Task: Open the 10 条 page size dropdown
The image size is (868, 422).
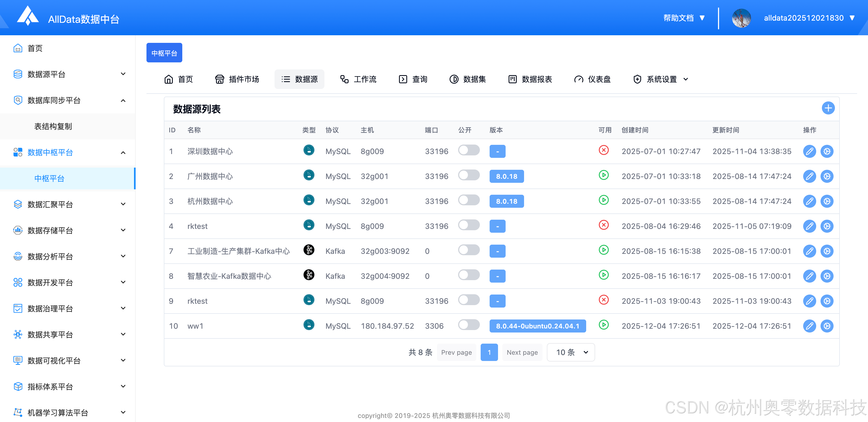Action: pos(570,352)
